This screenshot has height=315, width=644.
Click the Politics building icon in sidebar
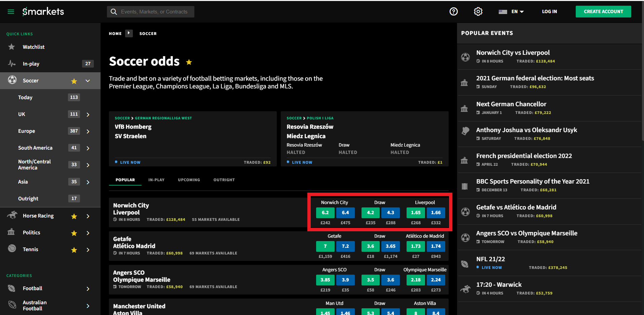(11, 232)
